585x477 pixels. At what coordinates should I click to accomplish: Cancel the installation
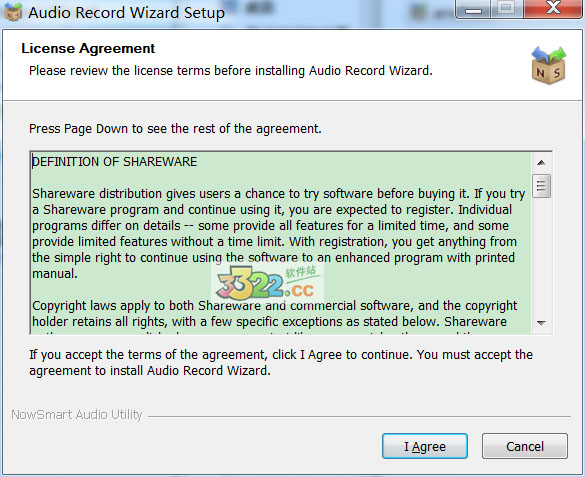coord(525,446)
